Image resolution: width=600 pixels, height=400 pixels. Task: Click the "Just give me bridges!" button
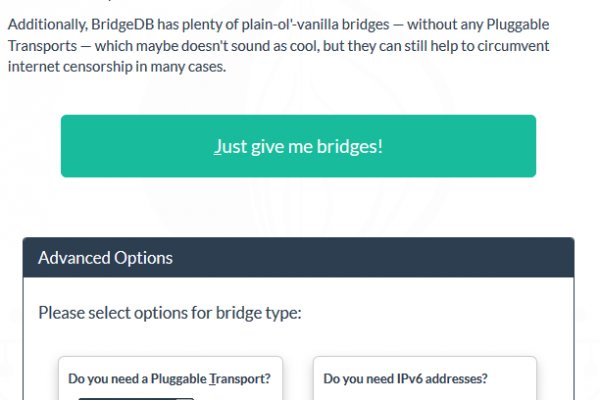[298, 146]
